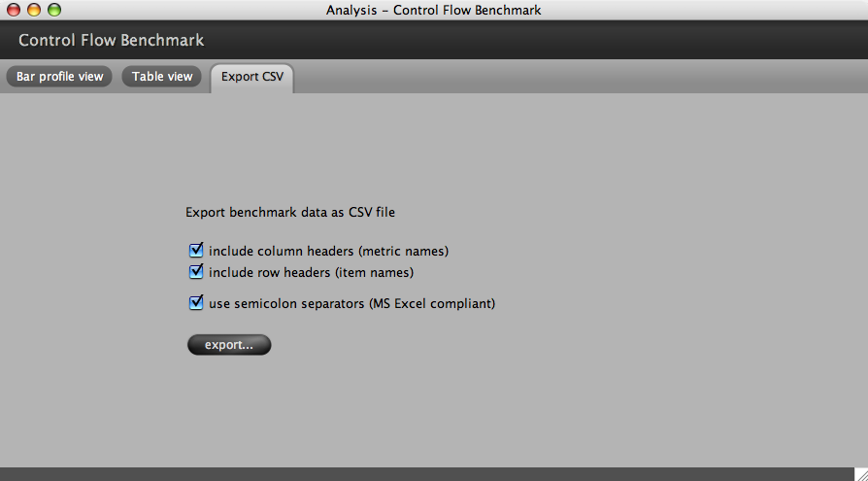This screenshot has width=868, height=481.
Task: Close the Analysis window with the red button
Action: 14,10
